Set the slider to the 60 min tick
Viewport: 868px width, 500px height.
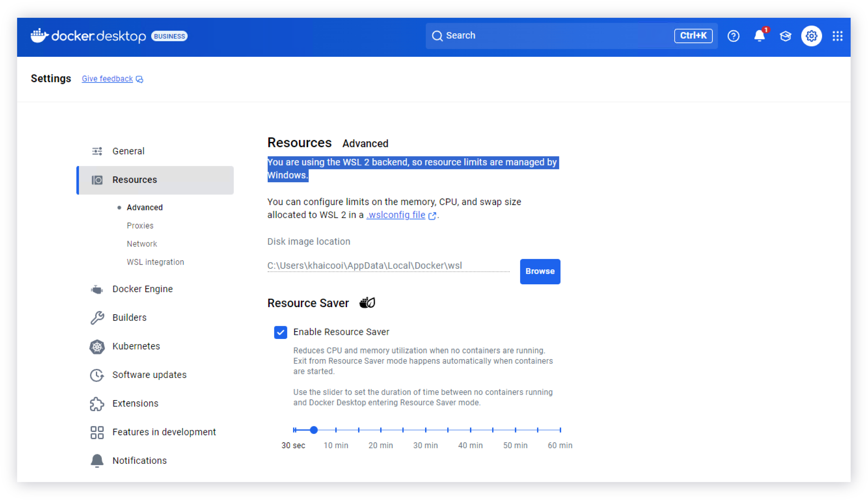pyautogui.click(x=560, y=430)
